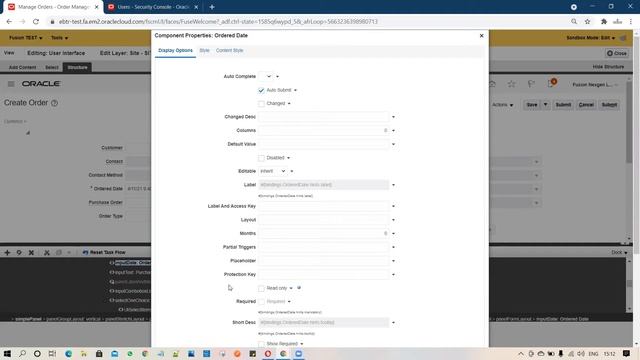Switch to the Style tab
Viewport: 640px width, 360px height.
tap(204, 51)
